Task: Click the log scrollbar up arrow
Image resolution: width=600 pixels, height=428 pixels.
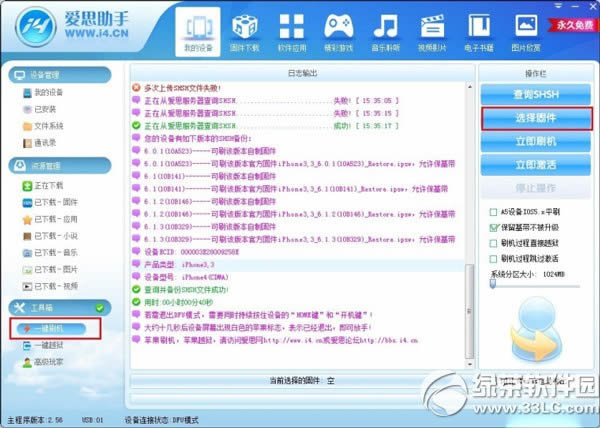Action: click(470, 87)
